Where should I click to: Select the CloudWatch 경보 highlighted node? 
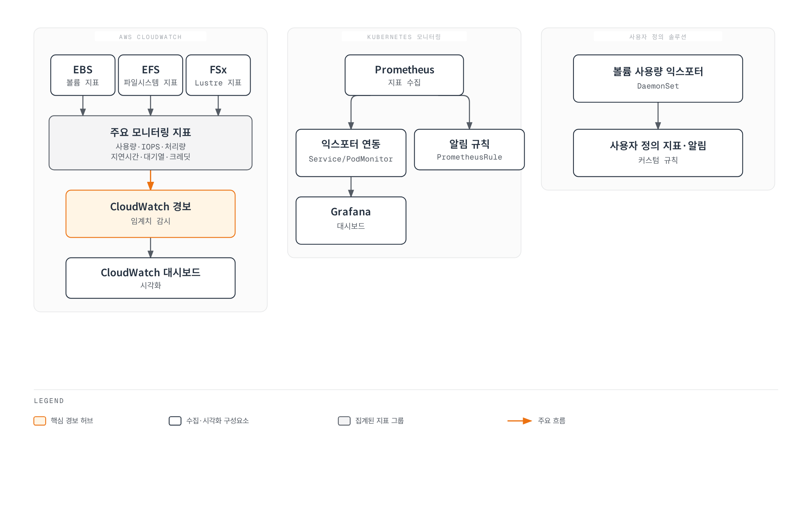(151, 214)
